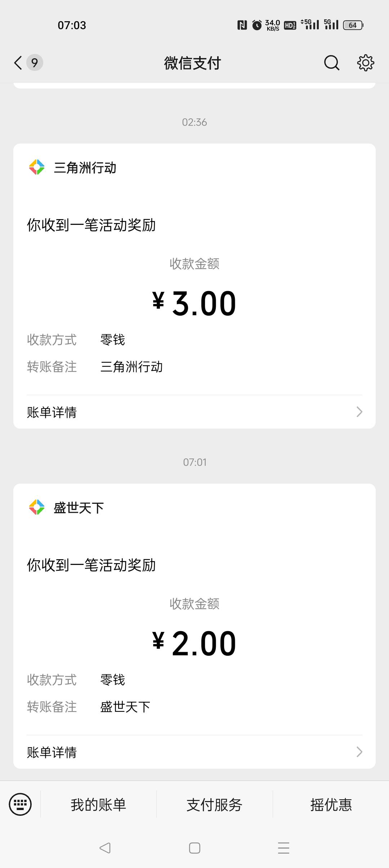Expand 账单详情 chevron on ¥2.00 card
Viewport: 389px width, 868px height.
(359, 752)
